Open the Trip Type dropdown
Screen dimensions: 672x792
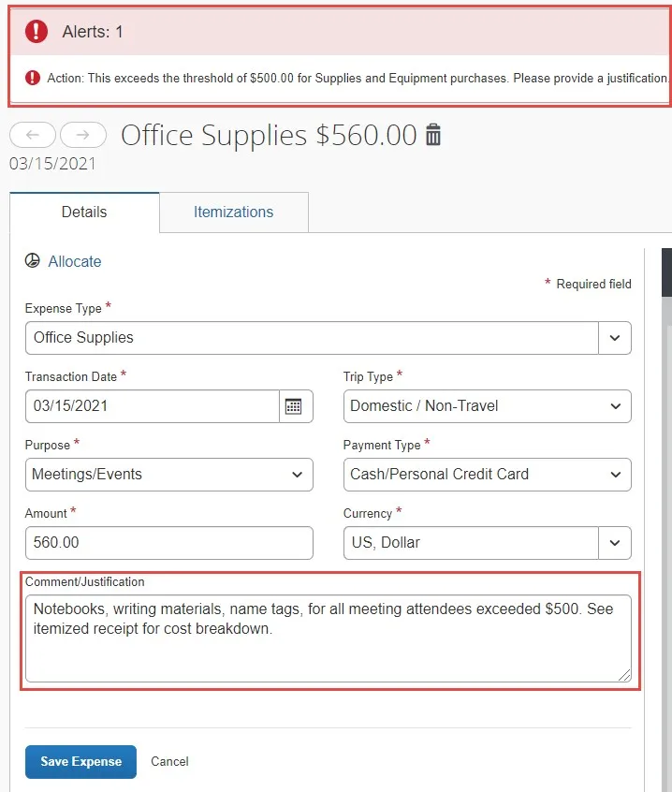coord(488,406)
